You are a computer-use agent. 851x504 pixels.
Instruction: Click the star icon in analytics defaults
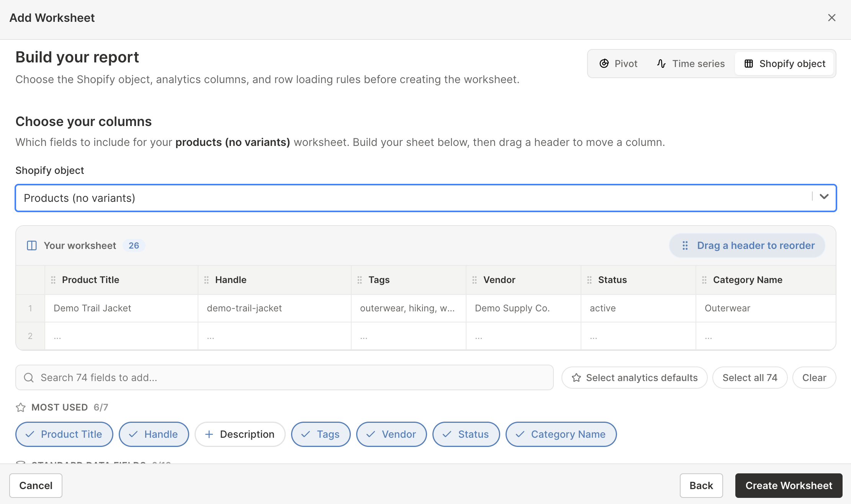576,378
